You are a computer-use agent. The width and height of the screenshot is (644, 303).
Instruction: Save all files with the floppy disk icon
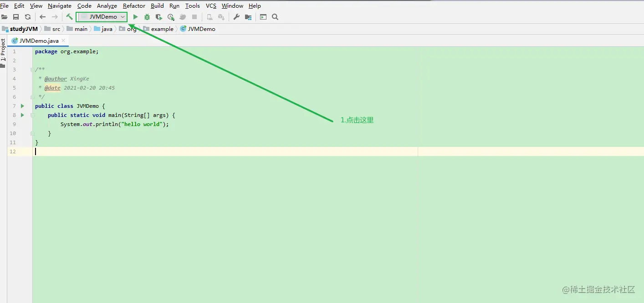[x=16, y=17]
